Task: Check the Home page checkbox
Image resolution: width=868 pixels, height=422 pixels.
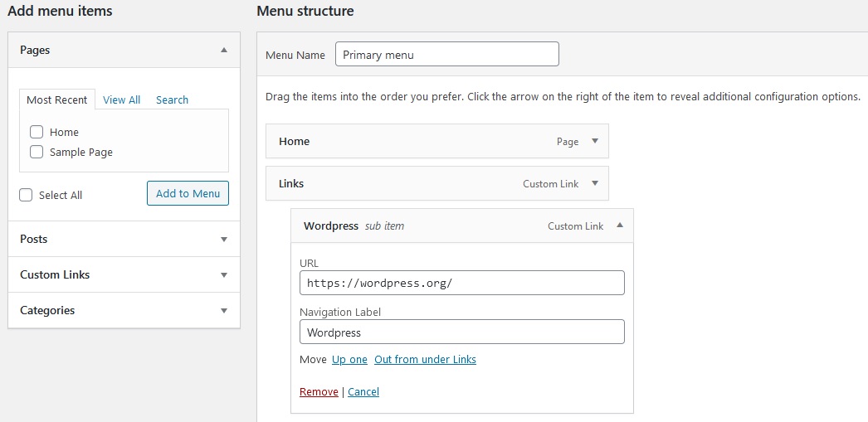Action: (x=37, y=132)
